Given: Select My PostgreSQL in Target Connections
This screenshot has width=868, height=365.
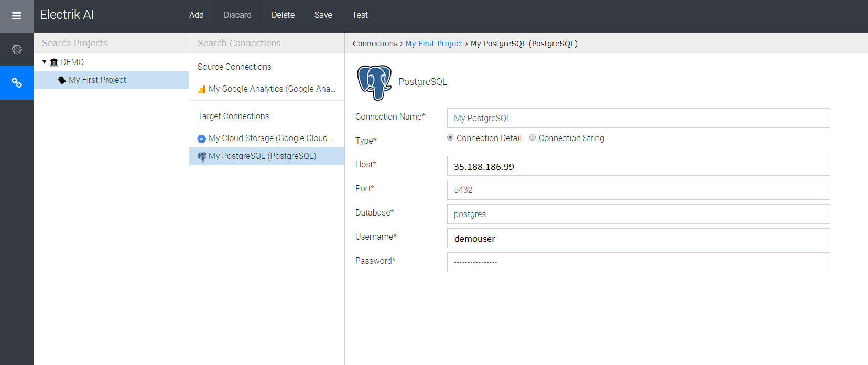Looking at the screenshot, I should 262,156.
